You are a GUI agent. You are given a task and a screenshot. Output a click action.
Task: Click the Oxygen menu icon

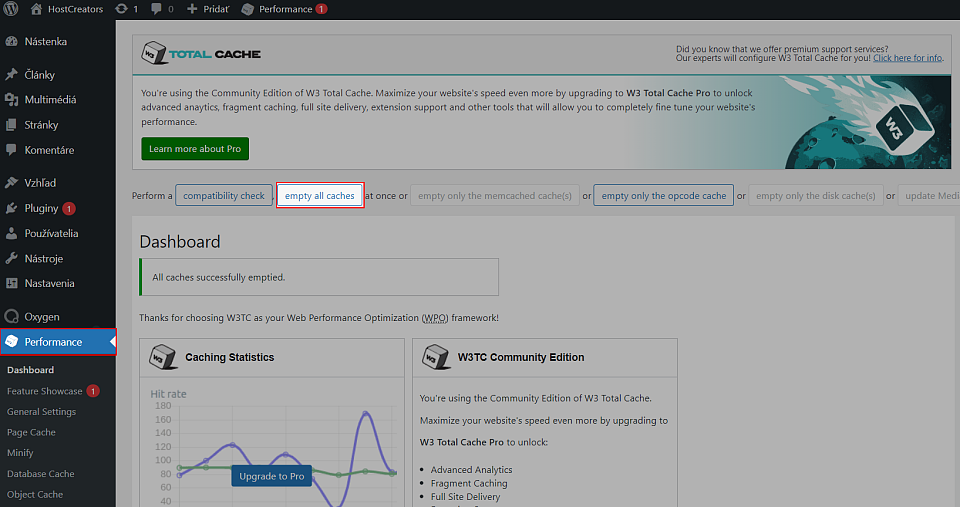pyautogui.click(x=11, y=316)
